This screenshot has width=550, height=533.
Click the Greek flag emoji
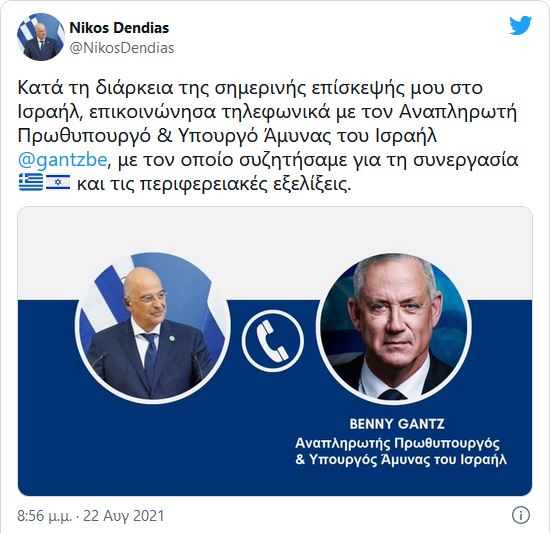pyautogui.click(x=31, y=182)
